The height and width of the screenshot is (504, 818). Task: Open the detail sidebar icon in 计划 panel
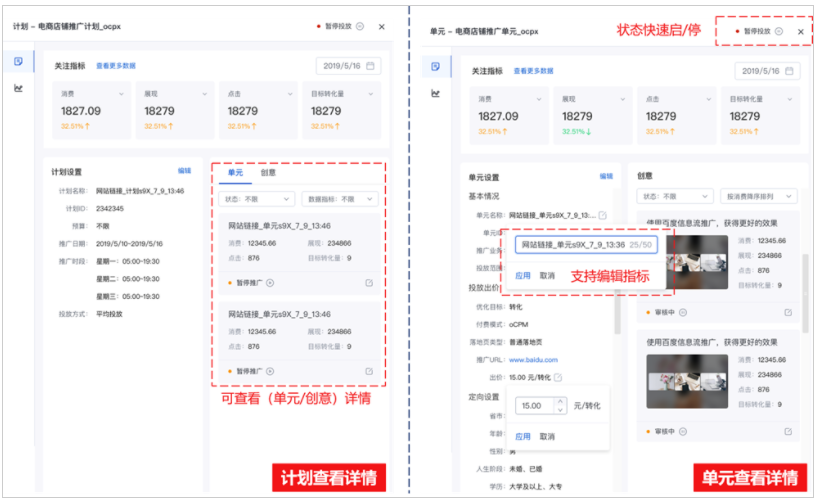pyautogui.click(x=18, y=62)
